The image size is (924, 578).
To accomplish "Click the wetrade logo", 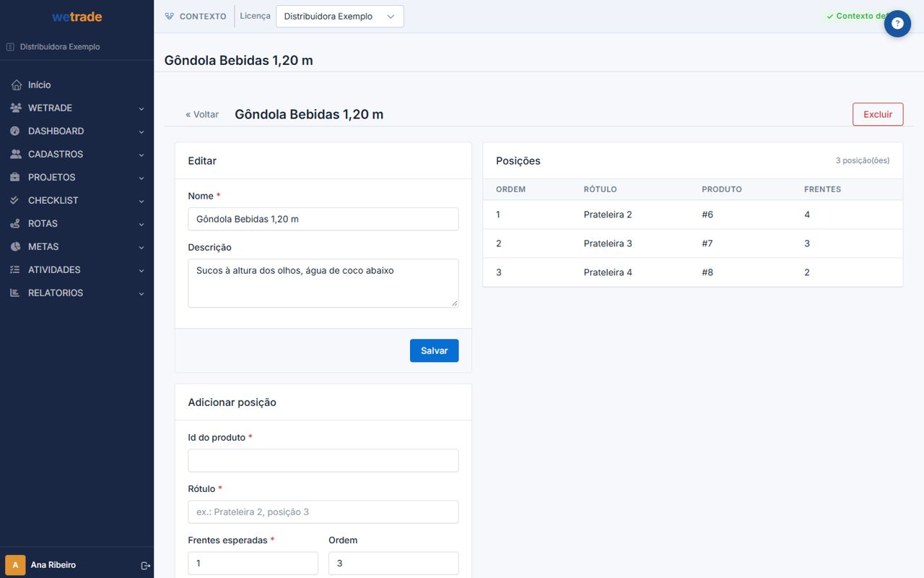I will 77,17.
